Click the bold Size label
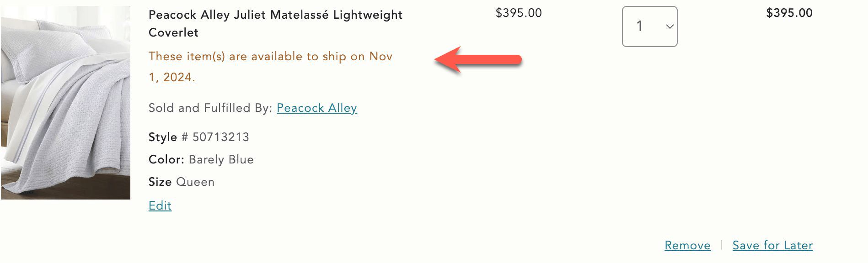This screenshot has width=868, height=263. (160, 182)
